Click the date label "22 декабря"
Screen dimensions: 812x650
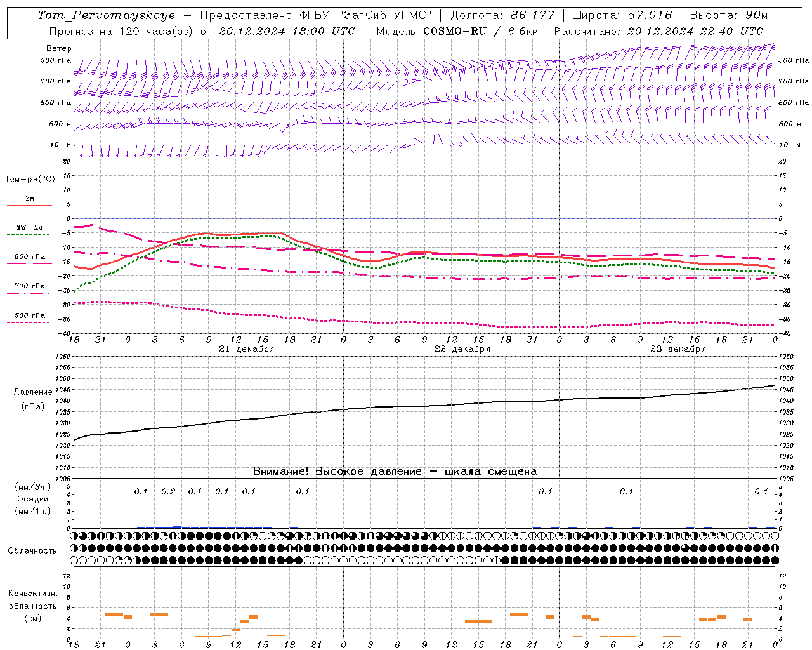pos(462,349)
